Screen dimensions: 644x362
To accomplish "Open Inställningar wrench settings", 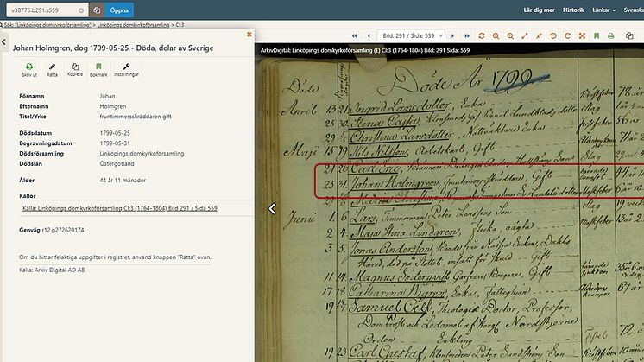I will 127,69.
